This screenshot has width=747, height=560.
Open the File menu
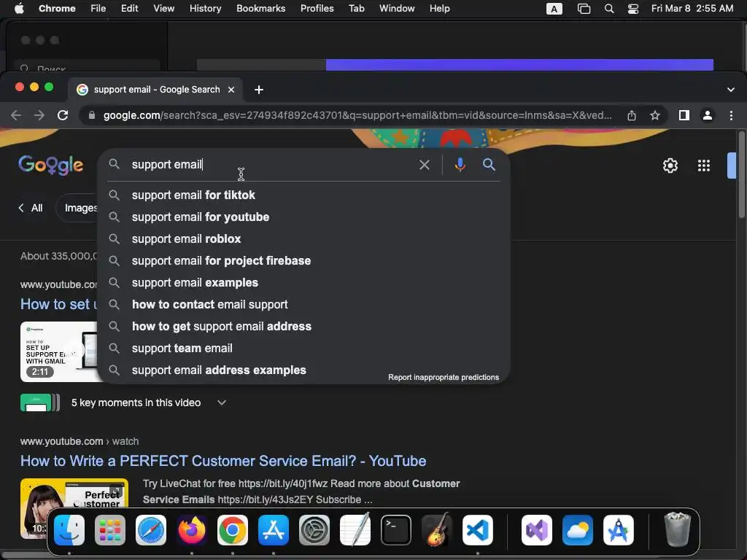click(x=98, y=9)
